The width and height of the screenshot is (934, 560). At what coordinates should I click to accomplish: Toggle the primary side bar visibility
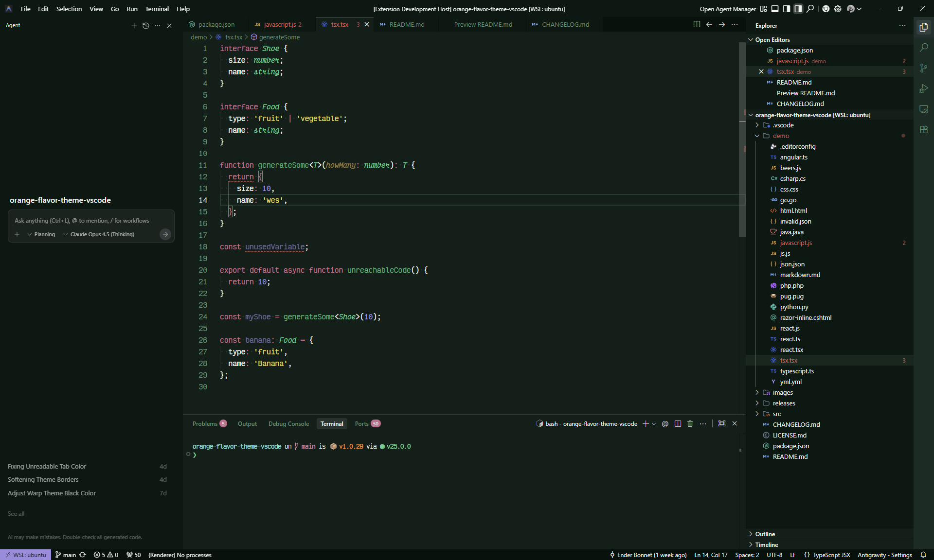click(x=787, y=9)
